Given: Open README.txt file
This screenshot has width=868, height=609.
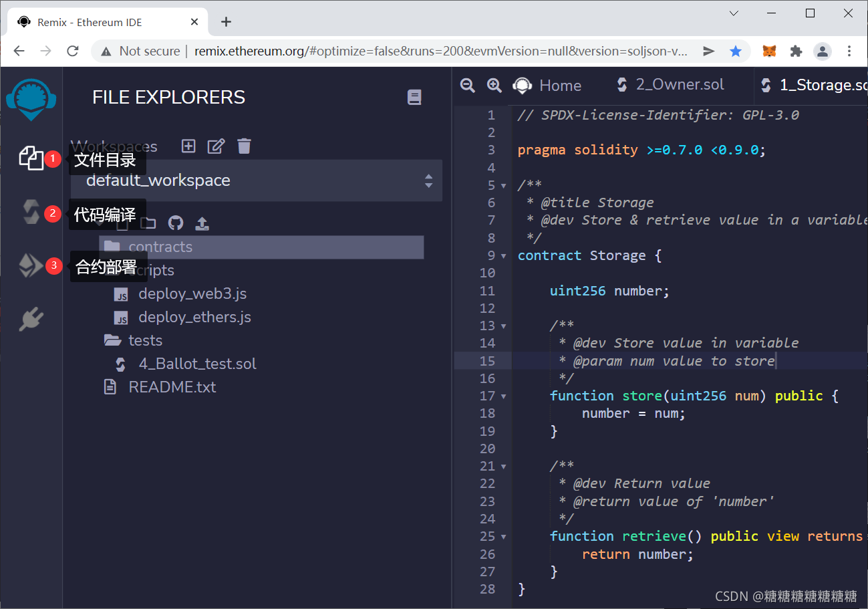Looking at the screenshot, I should pyautogui.click(x=172, y=387).
